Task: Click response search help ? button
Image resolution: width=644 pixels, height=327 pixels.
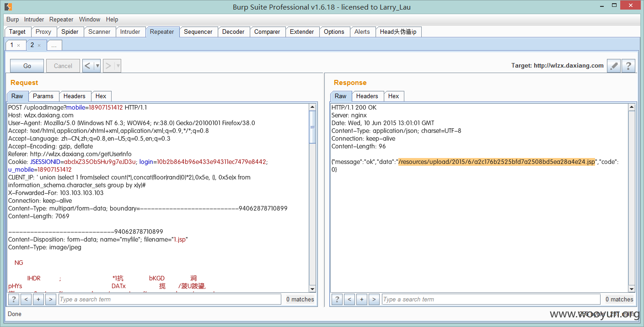Action: click(337, 299)
